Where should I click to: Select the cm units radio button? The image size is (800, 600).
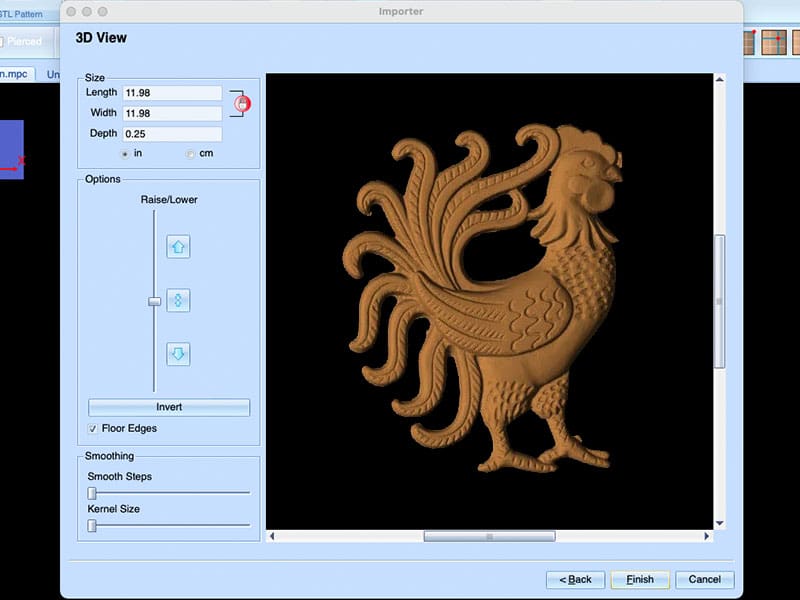click(x=187, y=153)
